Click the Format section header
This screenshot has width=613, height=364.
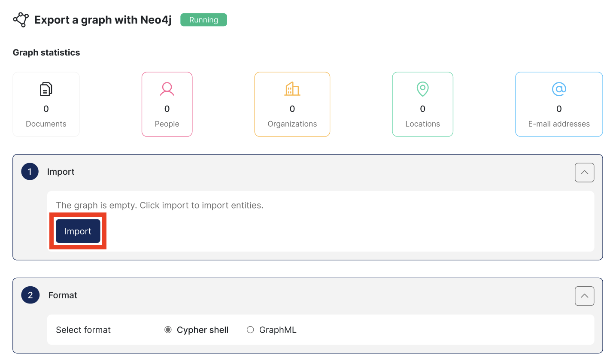point(62,295)
